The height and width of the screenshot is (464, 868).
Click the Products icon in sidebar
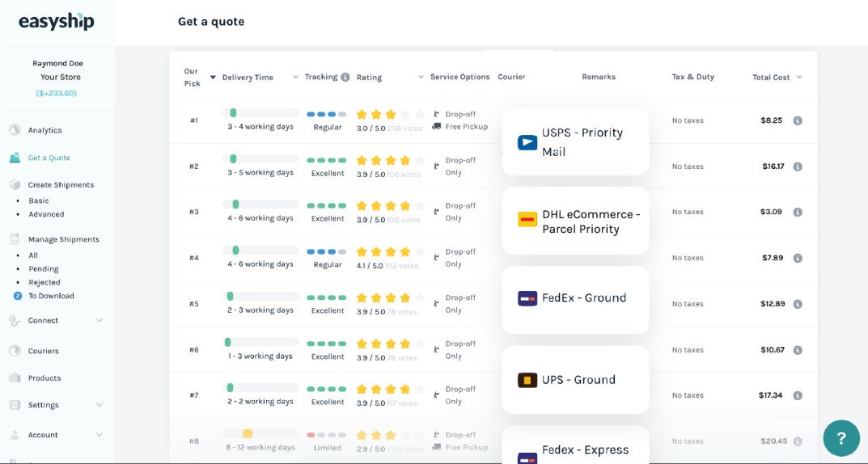(x=15, y=378)
